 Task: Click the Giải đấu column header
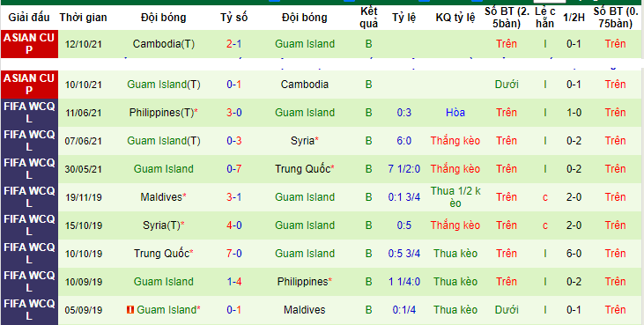[x=29, y=18]
